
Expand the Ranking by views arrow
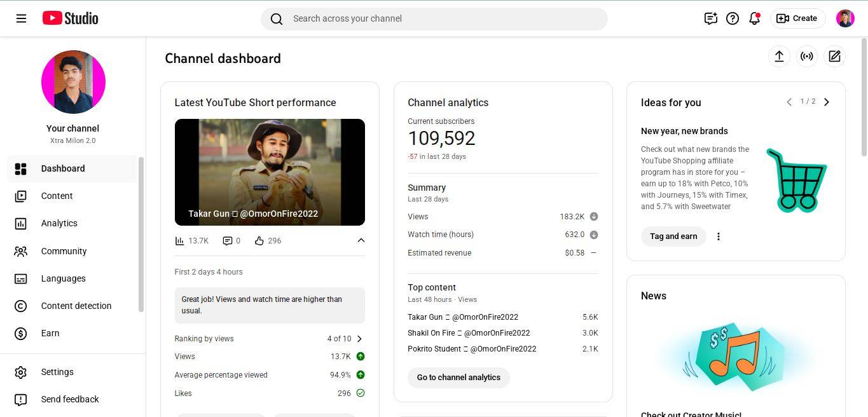click(359, 339)
